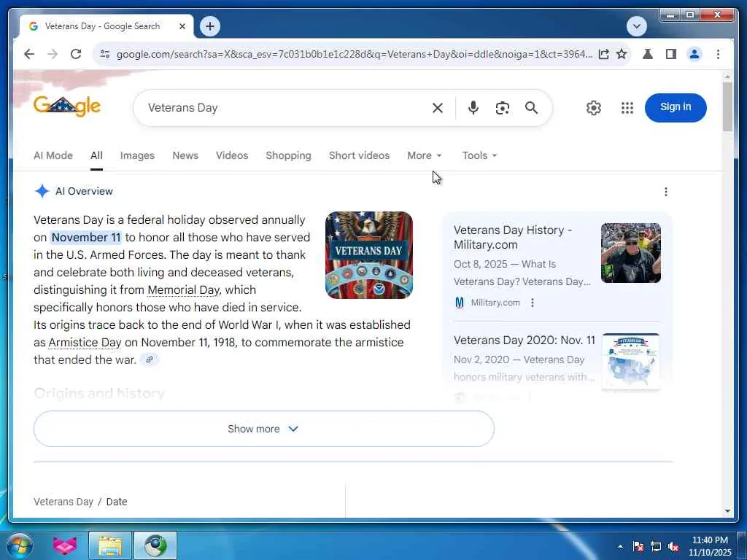Open Military.com result thumbnail photo
Viewport: 747px width, 560px height.
[x=631, y=253]
